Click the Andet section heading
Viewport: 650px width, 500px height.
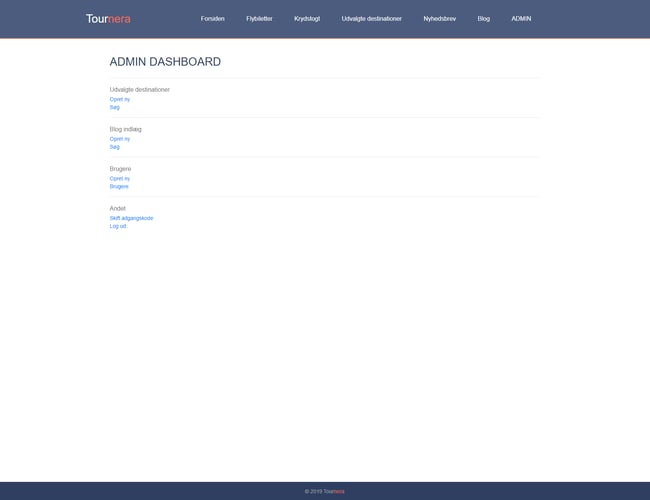pyautogui.click(x=118, y=208)
